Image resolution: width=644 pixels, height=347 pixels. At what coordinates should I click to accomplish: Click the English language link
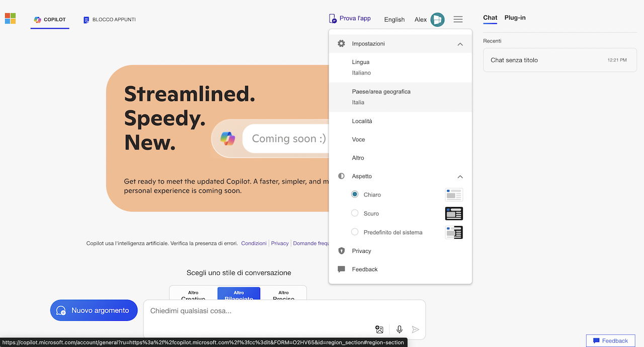coord(394,20)
